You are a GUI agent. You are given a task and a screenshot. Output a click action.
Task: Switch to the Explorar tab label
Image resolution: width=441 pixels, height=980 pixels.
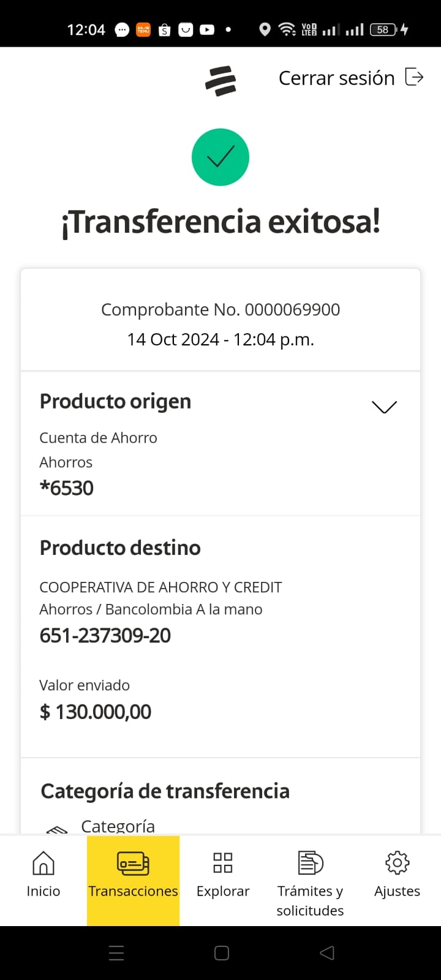point(223,891)
